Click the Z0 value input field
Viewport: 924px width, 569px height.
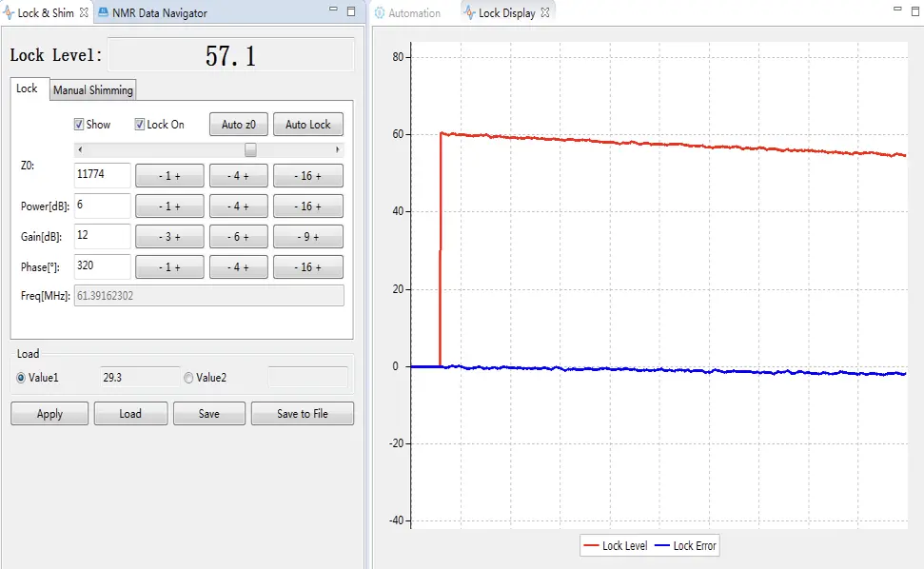(102, 175)
